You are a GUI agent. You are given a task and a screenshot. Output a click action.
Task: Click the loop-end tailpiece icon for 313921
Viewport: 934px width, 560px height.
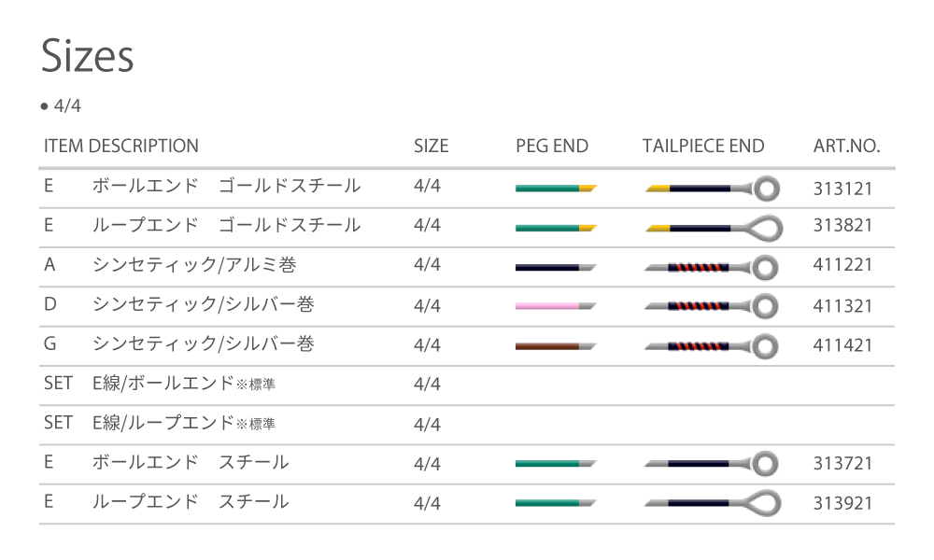coord(714,503)
